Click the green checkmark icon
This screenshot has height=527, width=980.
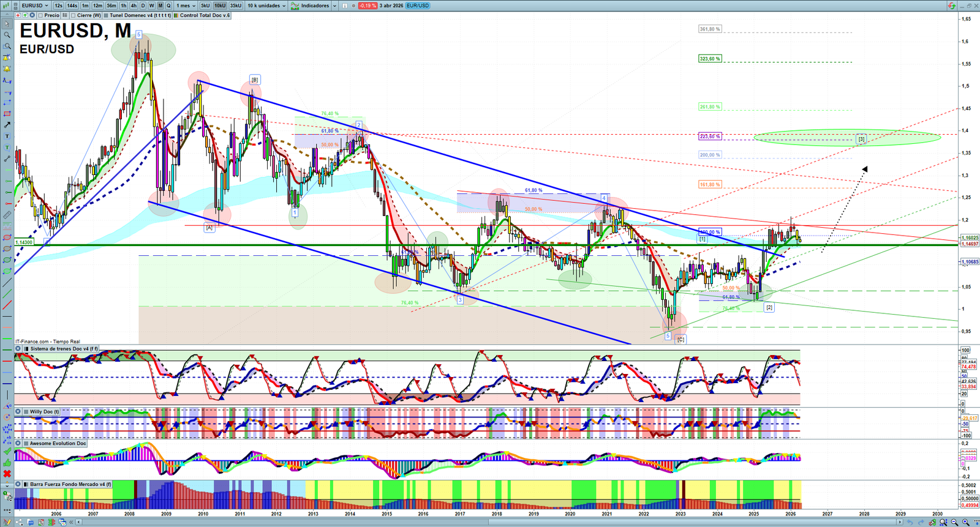(x=7, y=451)
